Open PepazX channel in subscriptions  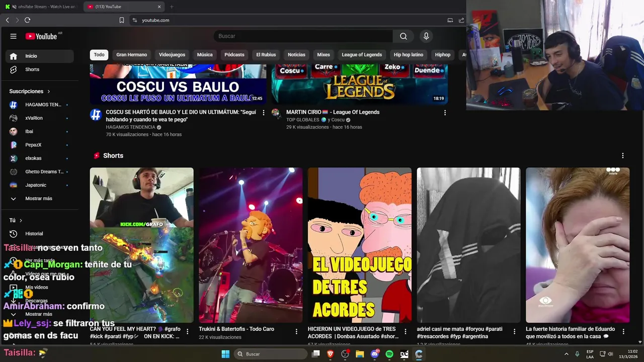39,145
